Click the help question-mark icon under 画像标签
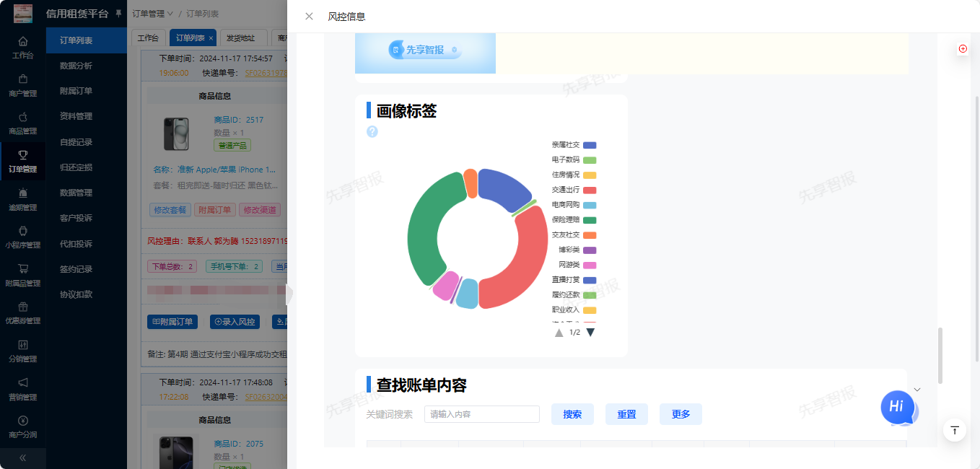The image size is (980, 469). coord(372,131)
